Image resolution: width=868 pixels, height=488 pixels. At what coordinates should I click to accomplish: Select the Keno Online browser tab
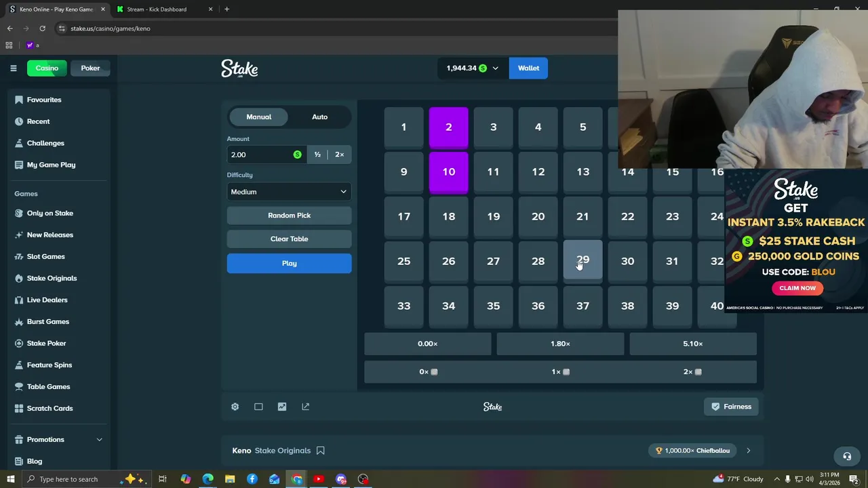[x=56, y=9]
